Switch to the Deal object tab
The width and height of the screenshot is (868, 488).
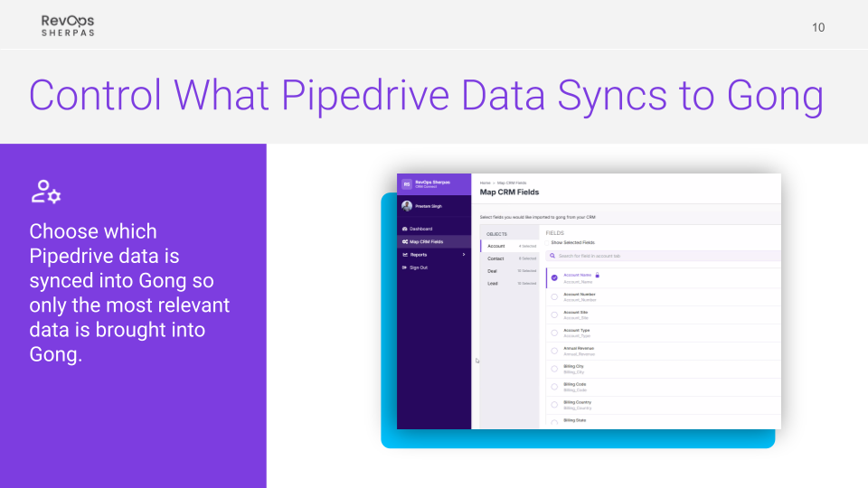(492, 270)
